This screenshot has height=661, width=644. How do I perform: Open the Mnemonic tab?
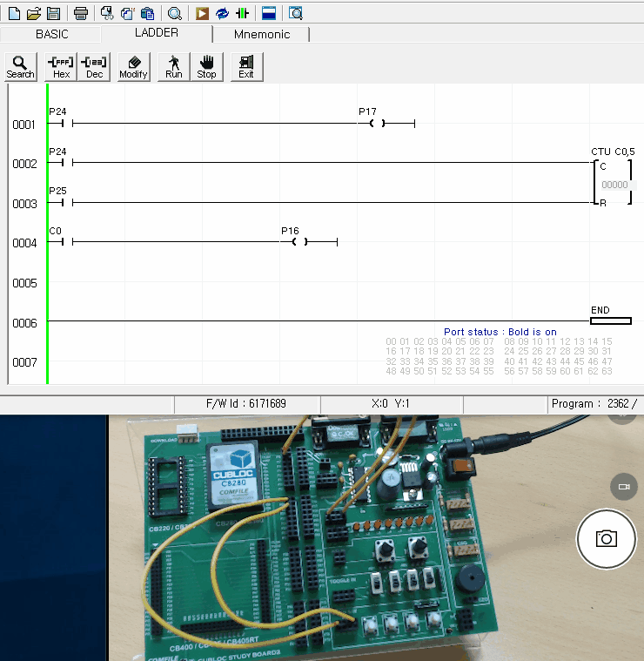tap(261, 34)
